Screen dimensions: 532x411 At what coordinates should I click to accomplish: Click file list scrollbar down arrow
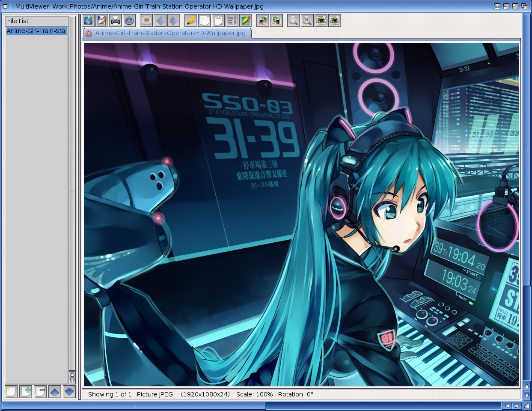[x=72, y=381]
